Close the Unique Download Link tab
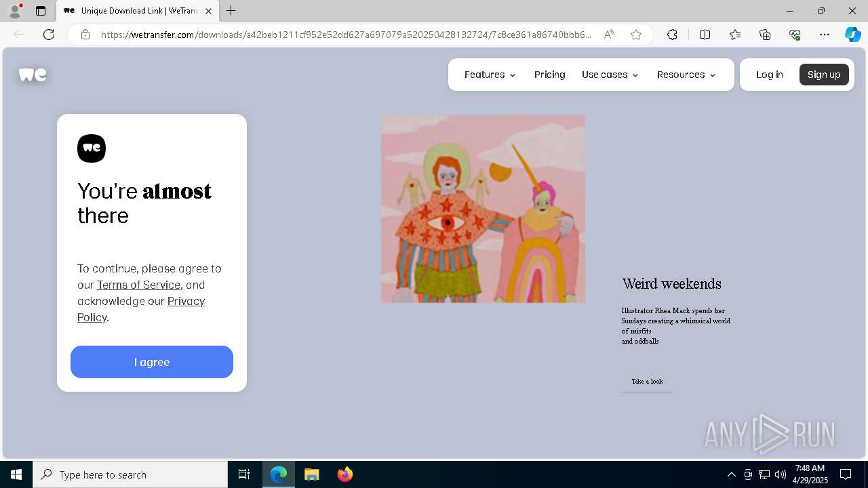Image resolution: width=868 pixels, height=488 pixels. 208,11
